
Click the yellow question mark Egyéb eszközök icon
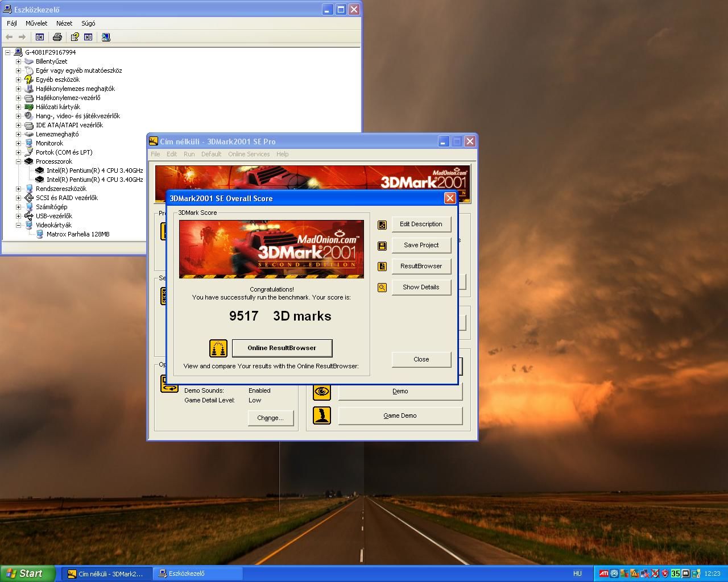point(29,80)
